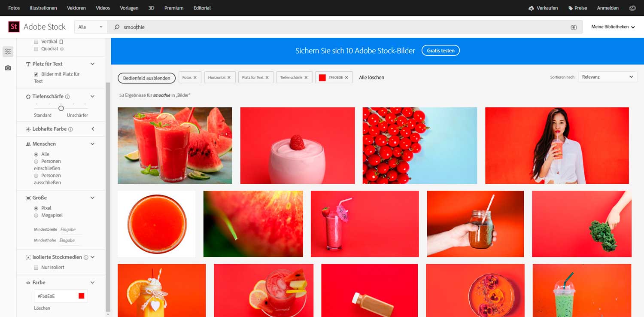Click the icon beside Isolierte Stockmedien heading
The width and height of the screenshot is (644, 317).
tap(28, 257)
